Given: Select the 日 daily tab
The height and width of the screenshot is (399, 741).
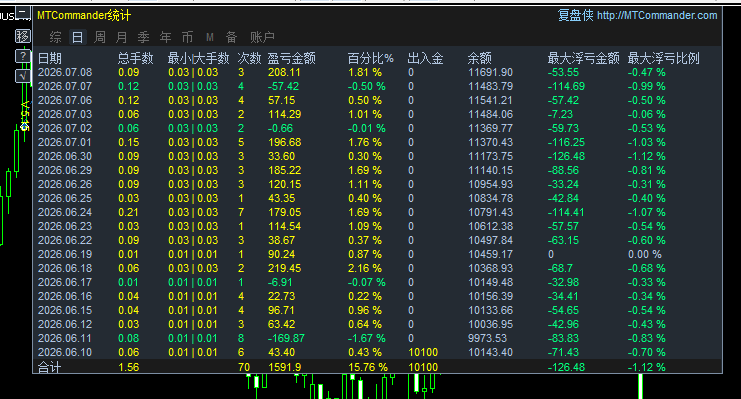Looking at the screenshot, I should (x=78, y=37).
